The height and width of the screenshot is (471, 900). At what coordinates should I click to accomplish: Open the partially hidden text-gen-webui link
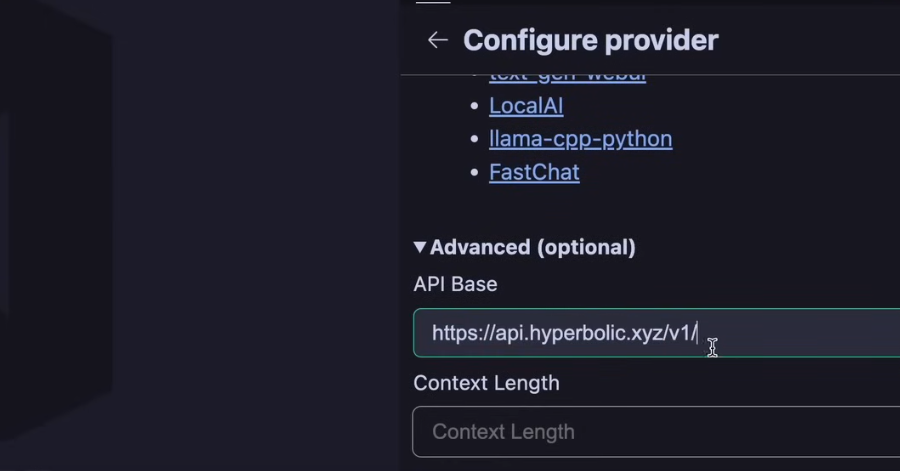coord(567,76)
